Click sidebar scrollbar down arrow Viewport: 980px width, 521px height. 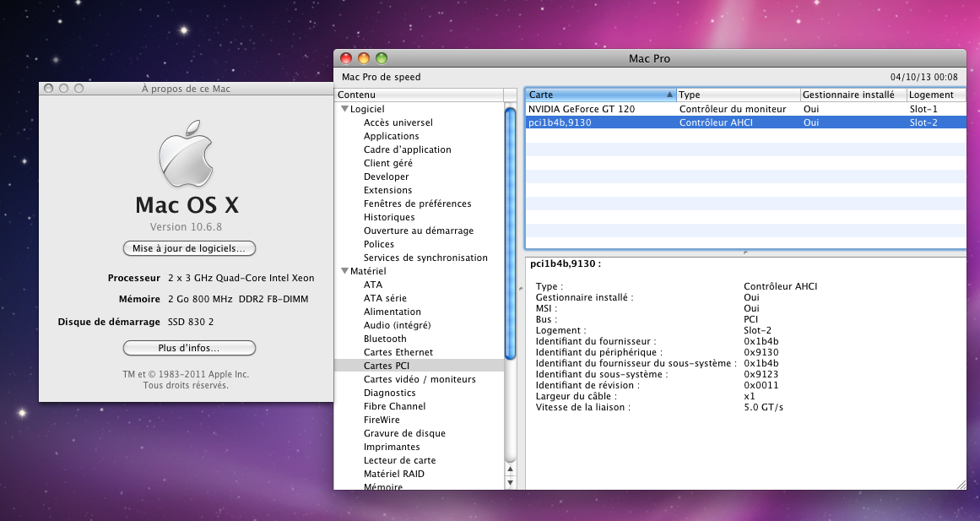click(x=510, y=482)
